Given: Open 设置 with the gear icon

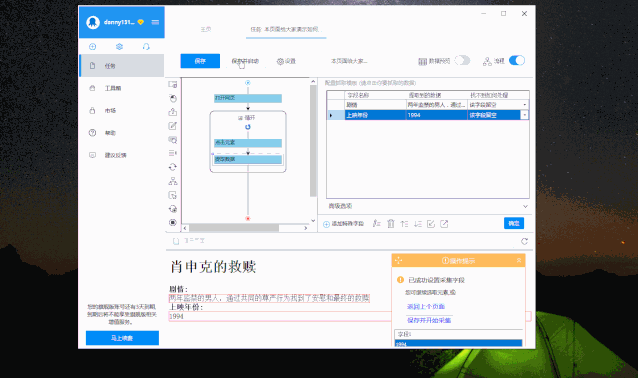Looking at the screenshot, I should pos(286,61).
